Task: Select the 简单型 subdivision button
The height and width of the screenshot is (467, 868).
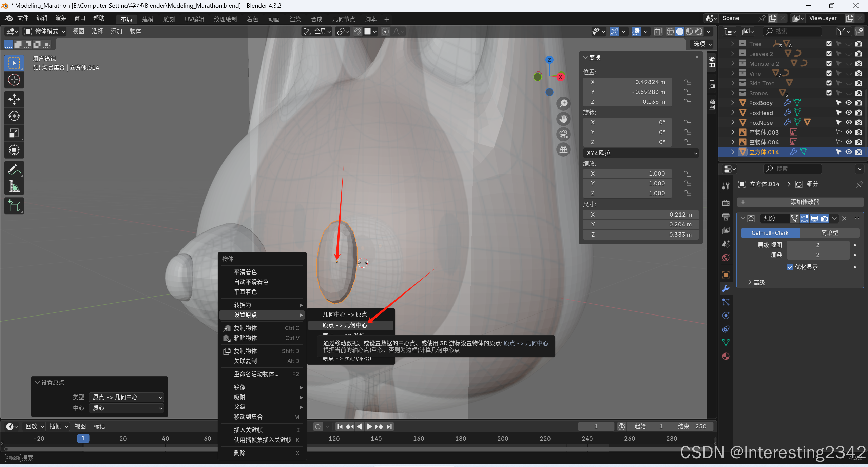Action: [829, 233]
